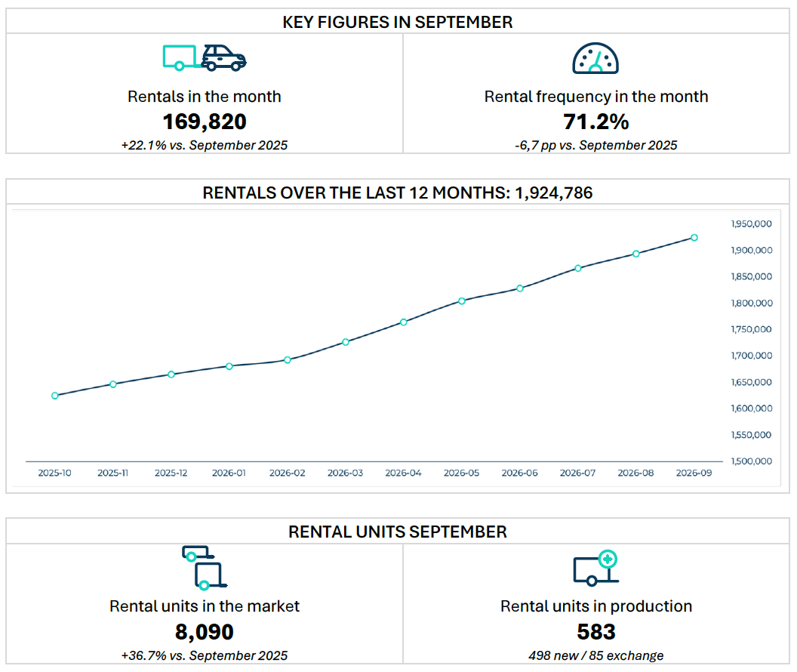Click 'Rental frequency in the month' label
The image size is (797, 672).
[595, 96]
